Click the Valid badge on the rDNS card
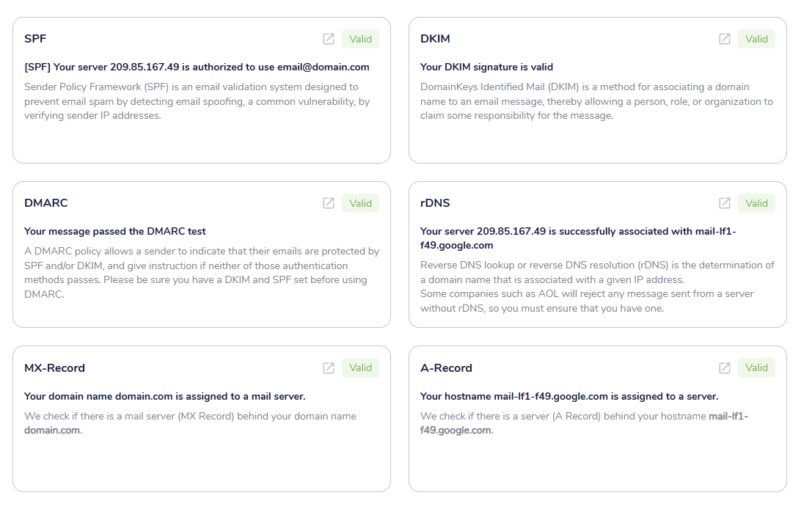812x509 pixels. tap(756, 203)
